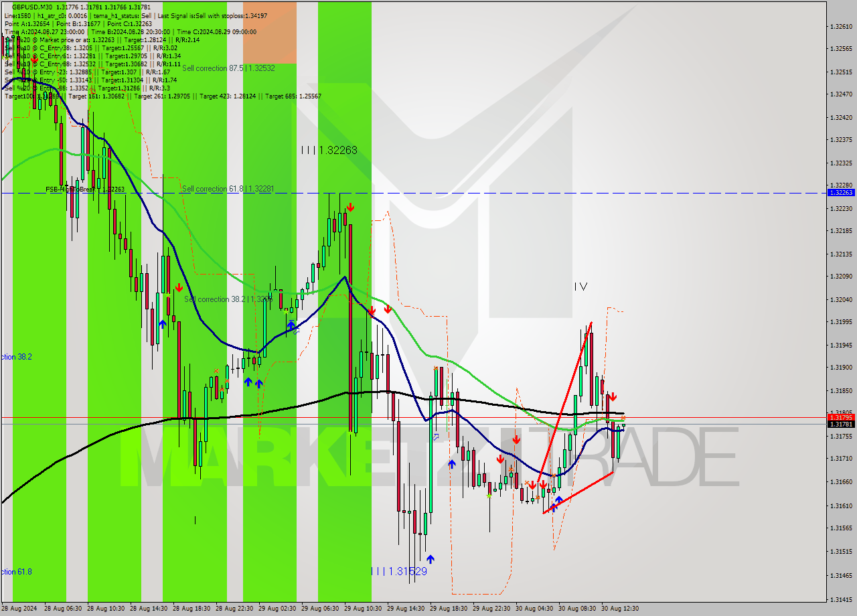Click the 1.31610 price axis label

click(x=840, y=506)
